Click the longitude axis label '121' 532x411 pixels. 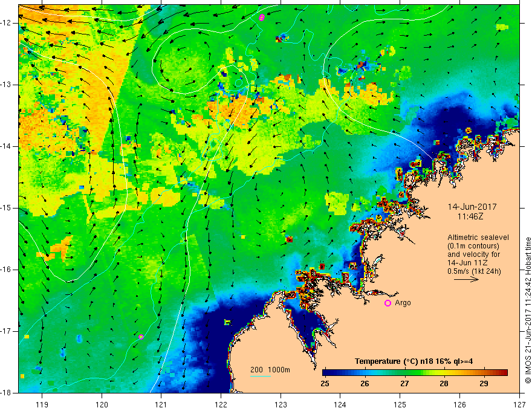(x=161, y=404)
